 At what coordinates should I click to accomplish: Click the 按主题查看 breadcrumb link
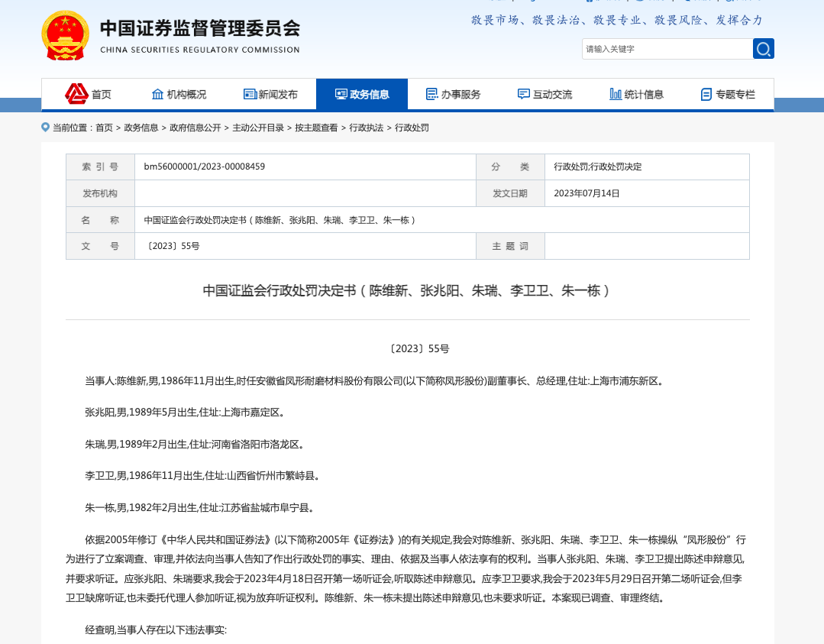[316, 128]
